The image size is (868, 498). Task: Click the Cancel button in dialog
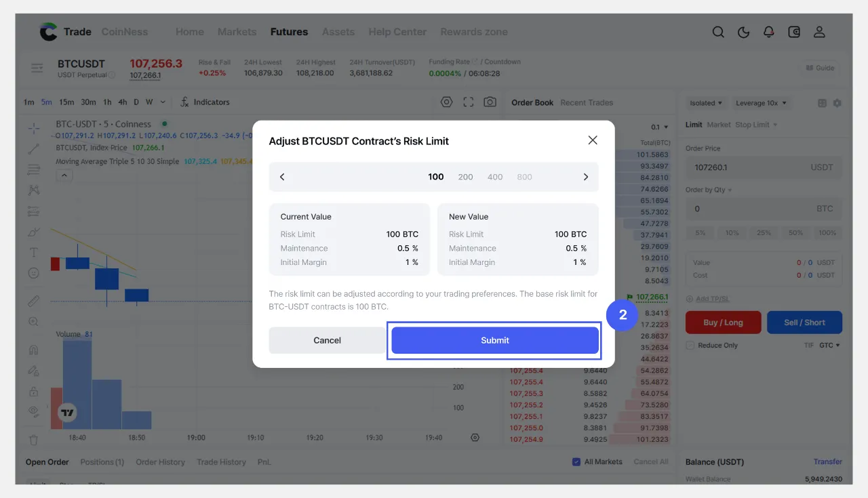pos(327,340)
